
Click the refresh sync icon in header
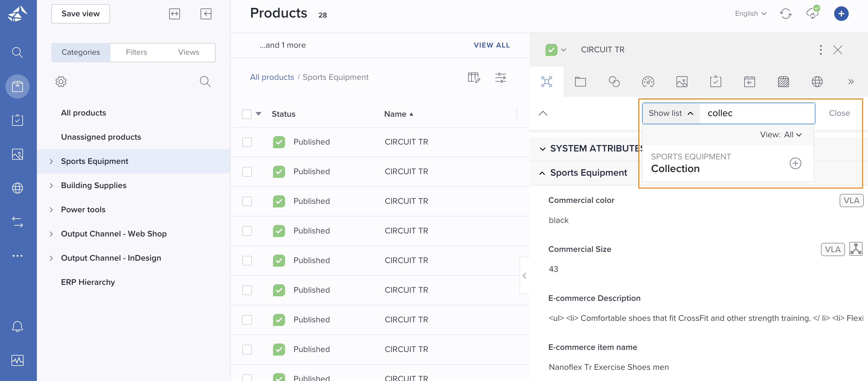[786, 14]
